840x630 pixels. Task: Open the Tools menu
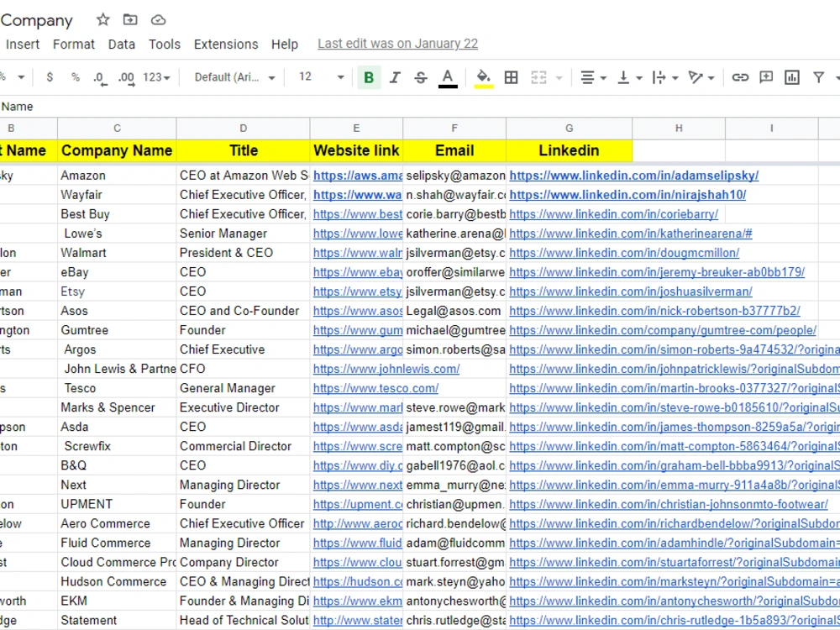tap(165, 44)
